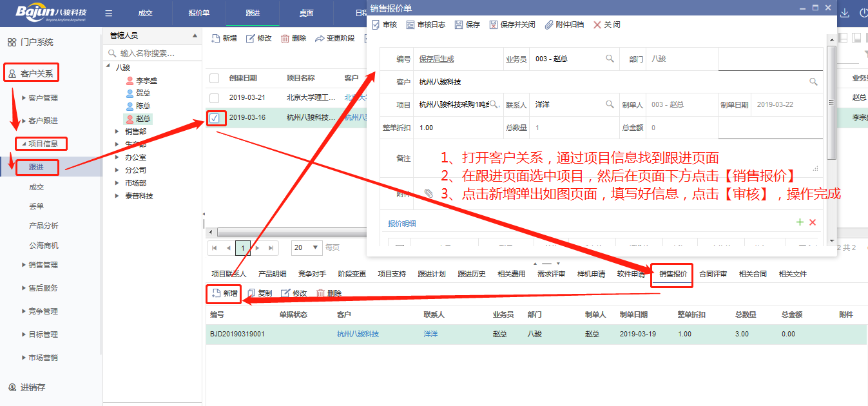Toggle the select-all checkbox in list header
The width and height of the screenshot is (868, 406).
(x=215, y=78)
